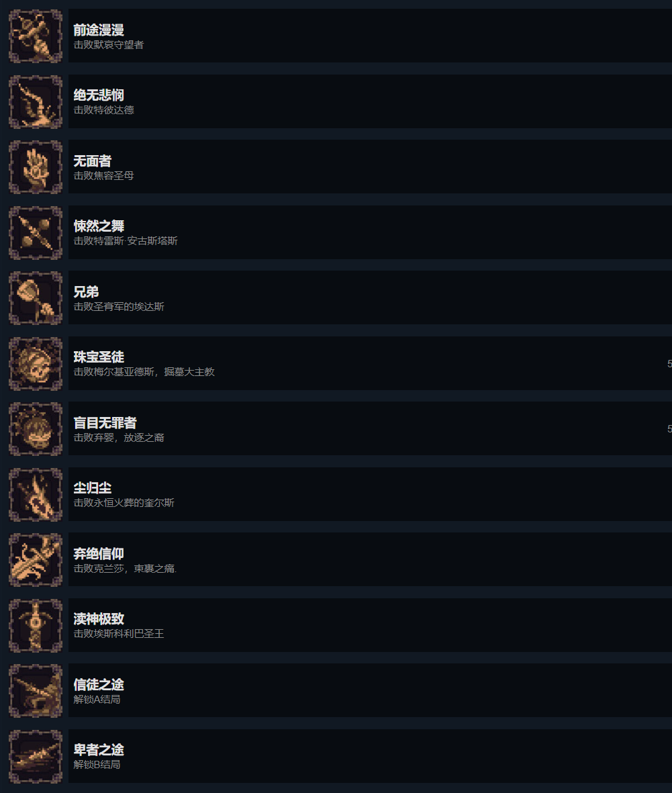Viewport: 672px width, 793px height.
Task: Open the 无面者 hand icon
Action: tap(36, 167)
